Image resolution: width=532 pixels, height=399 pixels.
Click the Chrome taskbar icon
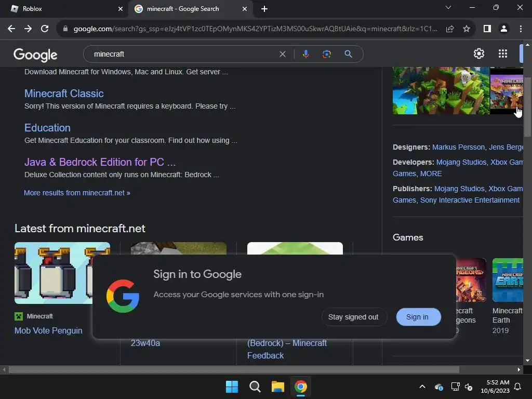(x=301, y=387)
